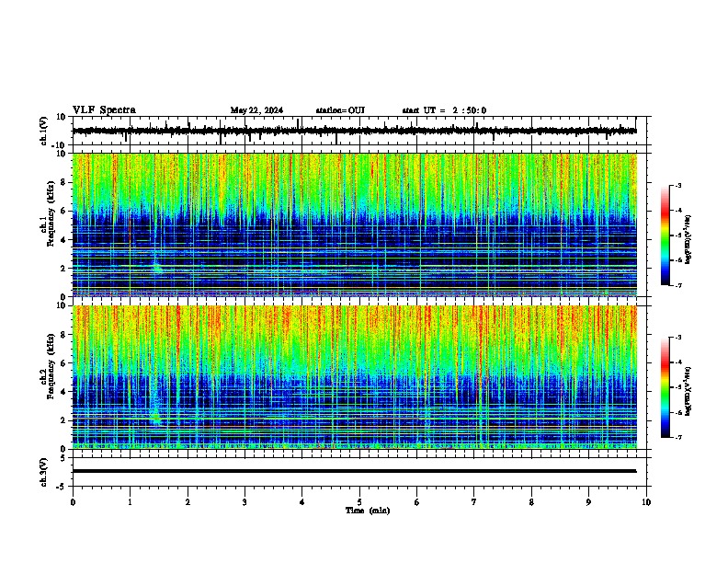Click the color scale bar beside ch.2 spectrogram

665,387
